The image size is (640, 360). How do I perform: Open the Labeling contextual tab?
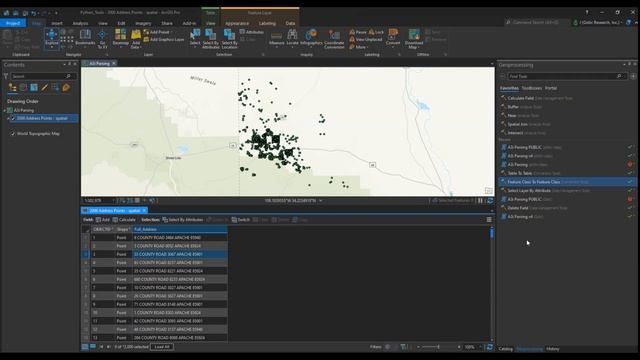pos(267,23)
